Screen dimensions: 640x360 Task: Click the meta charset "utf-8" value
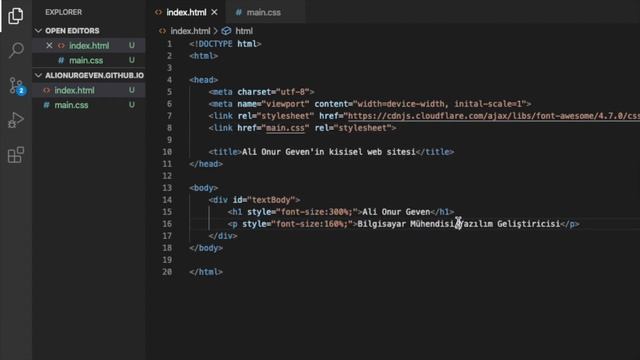coord(293,92)
